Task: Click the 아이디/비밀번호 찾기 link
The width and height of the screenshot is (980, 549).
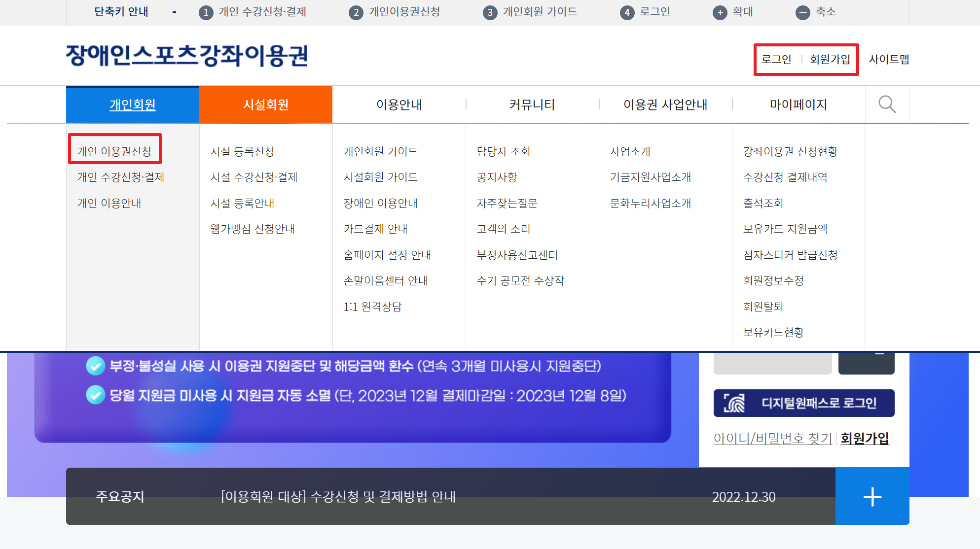Action: point(772,438)
